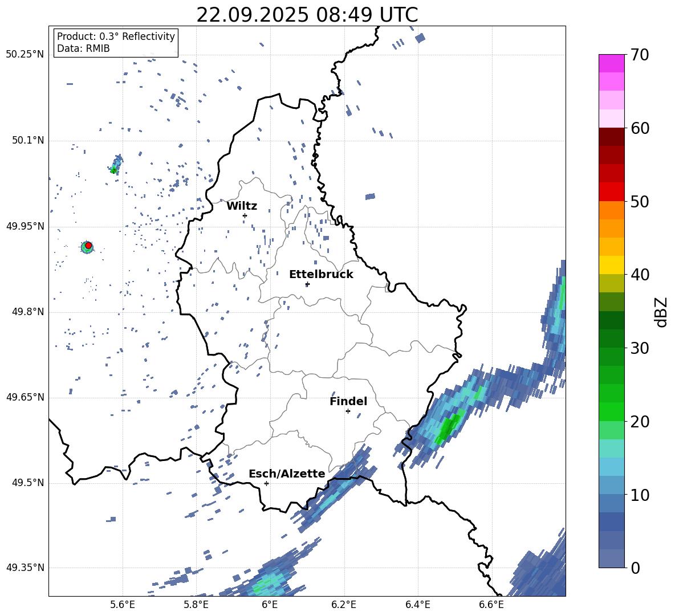Click the 49.35°N latitude tick label

[x=25, y=568]
